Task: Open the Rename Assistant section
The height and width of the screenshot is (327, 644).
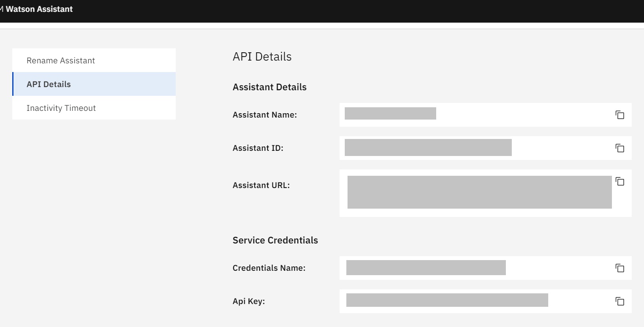Action: coord(94,60)
